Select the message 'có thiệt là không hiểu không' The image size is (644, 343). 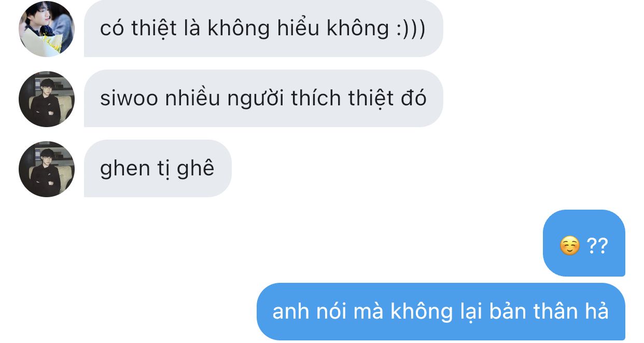[x=263, y=29]
